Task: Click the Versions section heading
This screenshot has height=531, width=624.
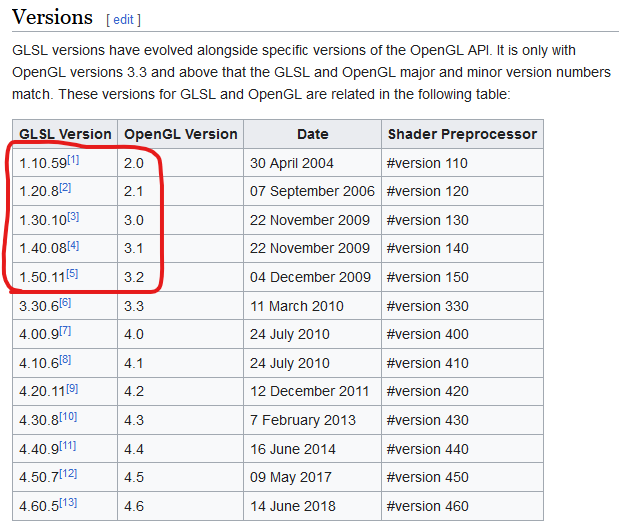Action: tap(53, 17)
